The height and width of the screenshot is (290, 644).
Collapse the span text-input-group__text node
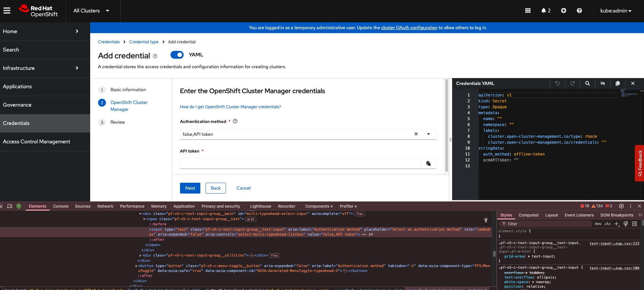coord(144,219)
